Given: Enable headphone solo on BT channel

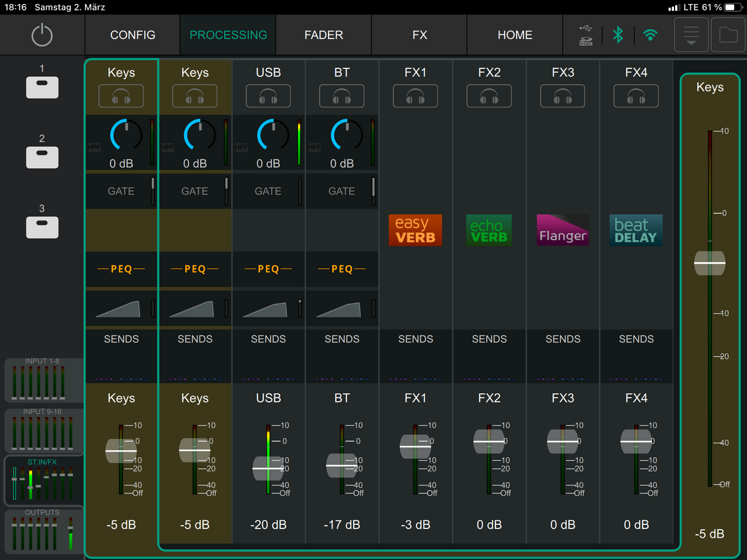Looking at the screenshot, I should coord(342,96).
